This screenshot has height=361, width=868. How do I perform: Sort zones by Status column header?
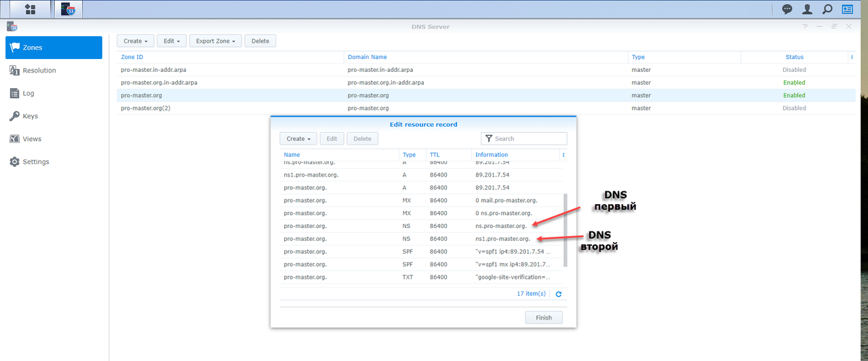pyautogui.click(x=794, y=57)
